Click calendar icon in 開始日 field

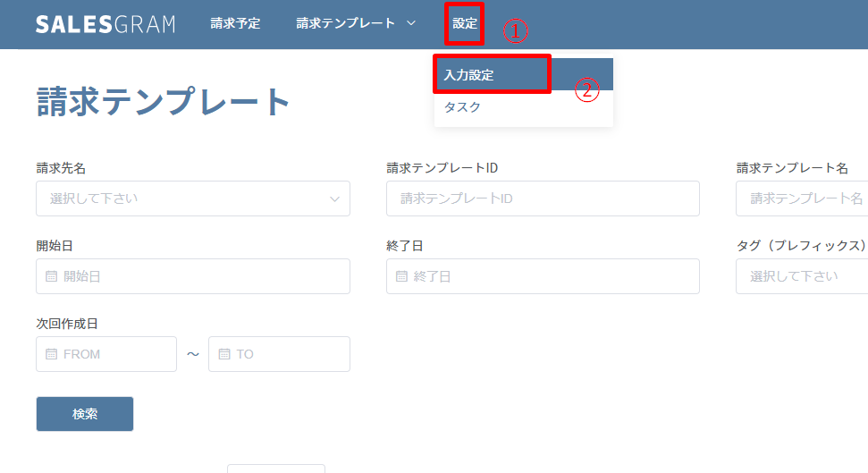coord(52,276)
